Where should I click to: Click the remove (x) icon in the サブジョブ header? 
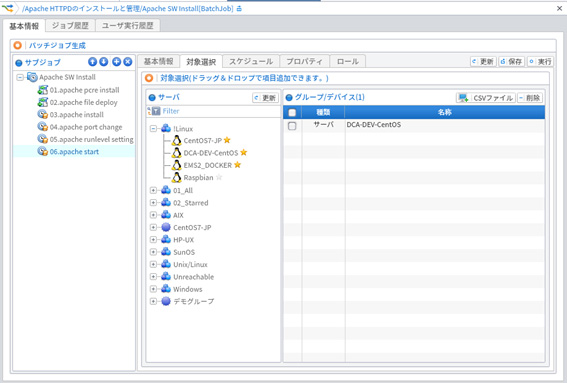pyautogui.click(x=128, y=62)
